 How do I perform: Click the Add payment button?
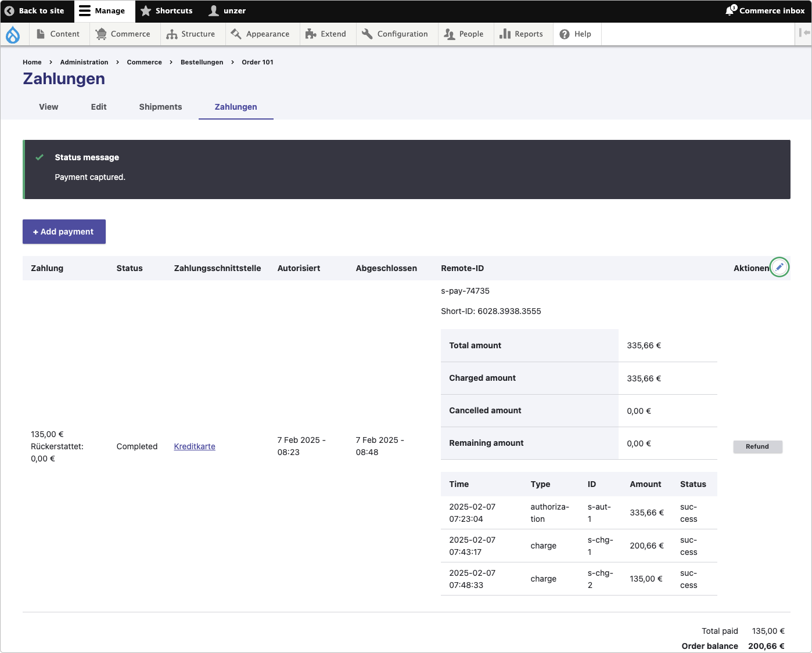64,232
